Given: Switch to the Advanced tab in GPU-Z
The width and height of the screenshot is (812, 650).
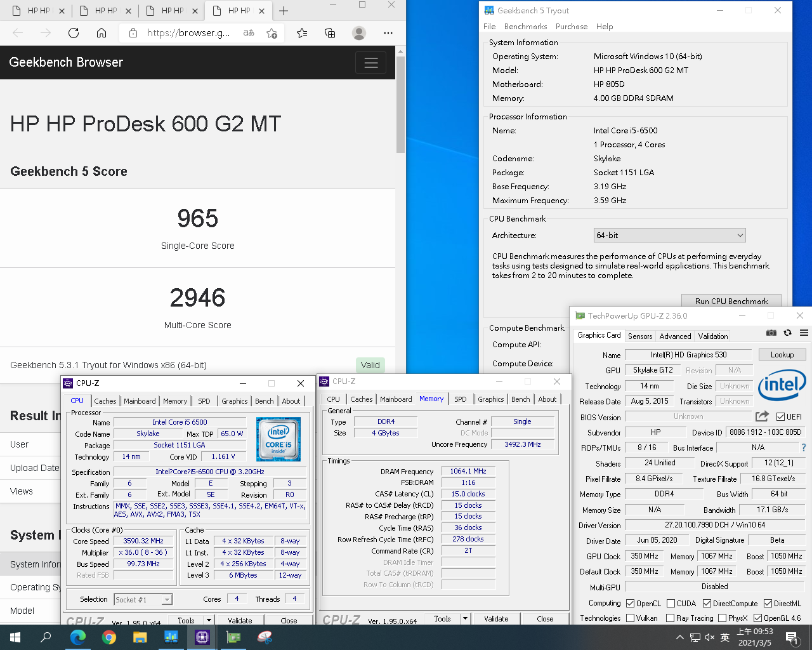Looking at the screenshot, I should coord(675,336).
